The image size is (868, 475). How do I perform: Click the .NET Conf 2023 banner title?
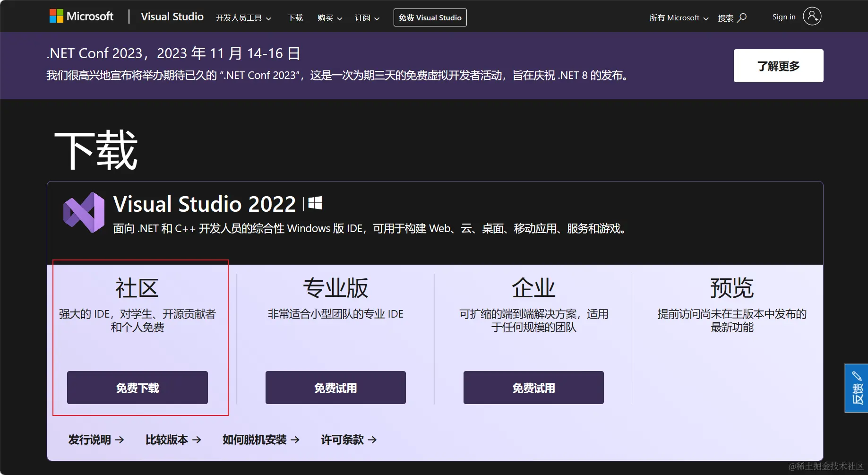[173, 53]
